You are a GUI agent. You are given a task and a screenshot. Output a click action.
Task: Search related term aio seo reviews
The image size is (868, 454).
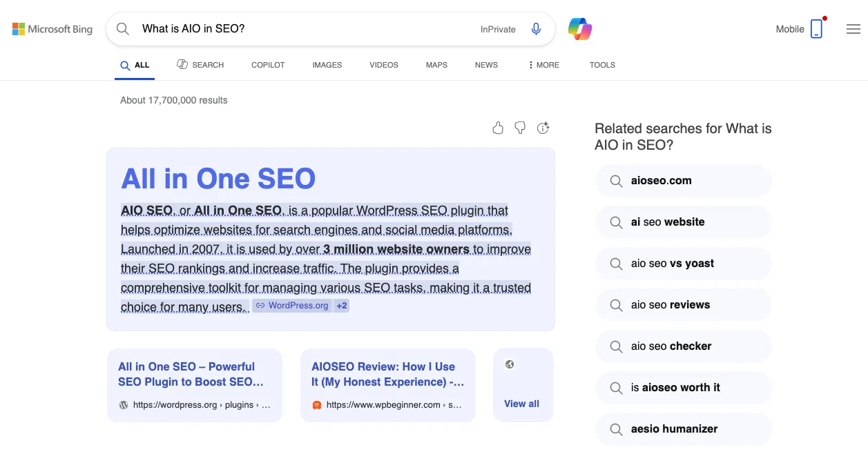click(684, 305)
